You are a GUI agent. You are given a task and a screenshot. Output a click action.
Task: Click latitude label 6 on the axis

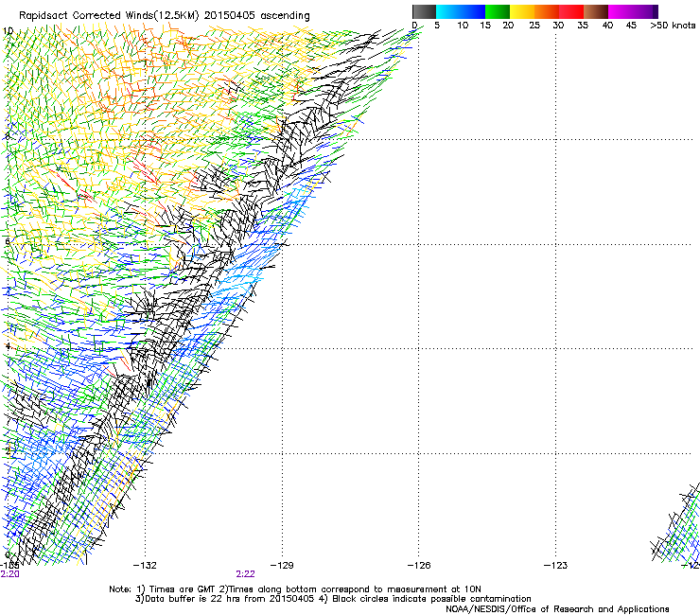coord(8,241)
